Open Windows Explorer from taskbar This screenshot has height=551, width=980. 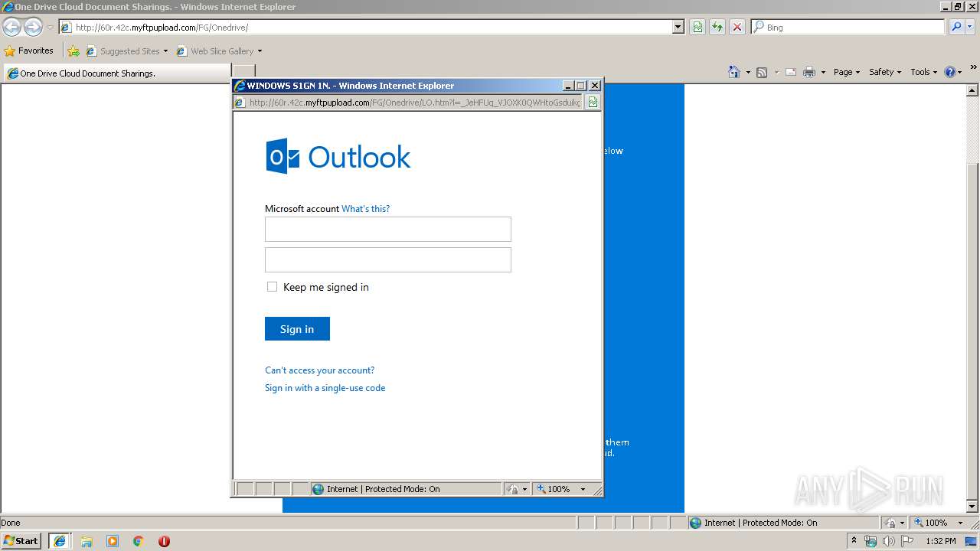tap(87, 541)
